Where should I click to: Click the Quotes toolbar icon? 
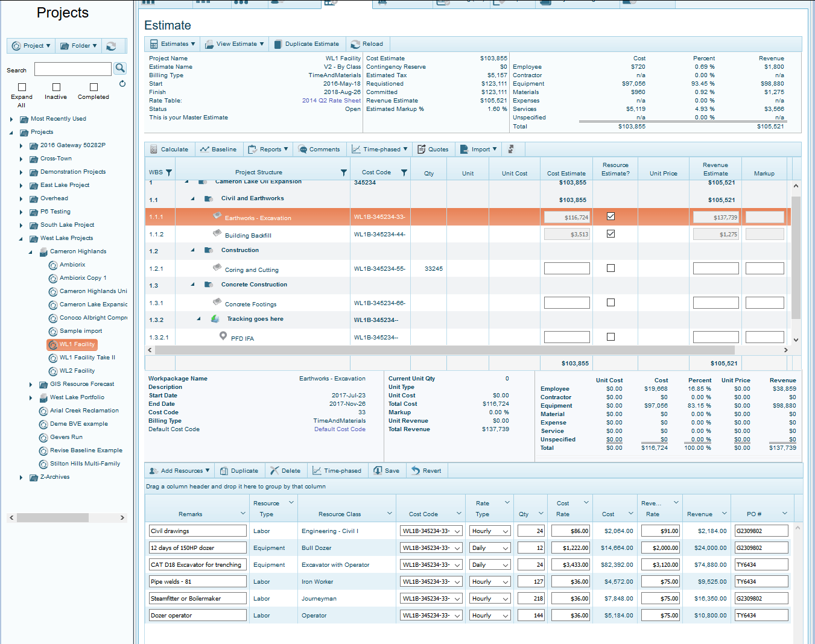(433, 149)
